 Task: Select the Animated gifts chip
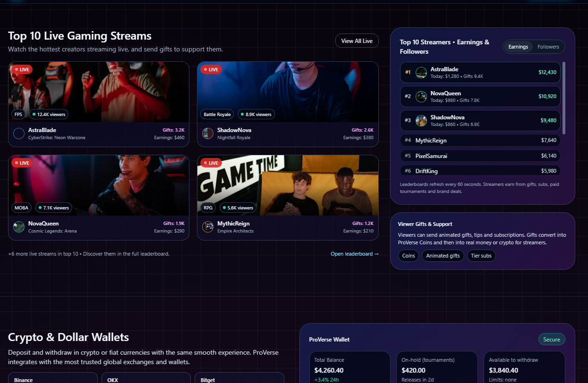pos(443,256)
